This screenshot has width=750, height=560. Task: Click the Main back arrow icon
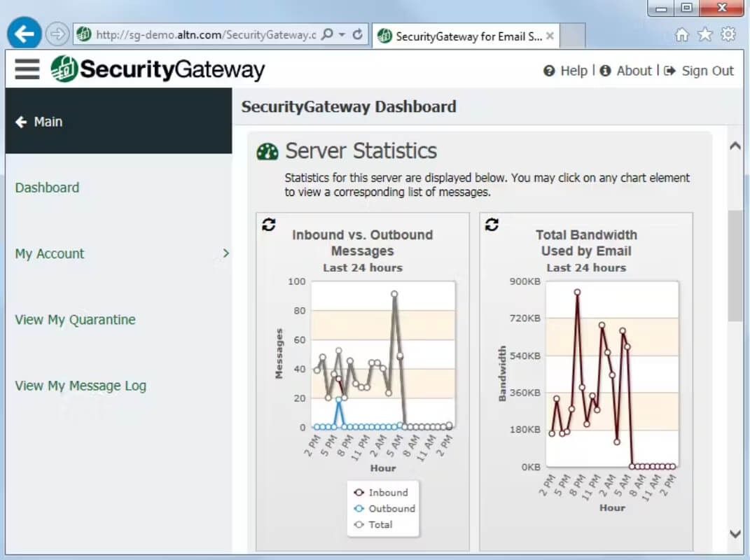[21, 122]
